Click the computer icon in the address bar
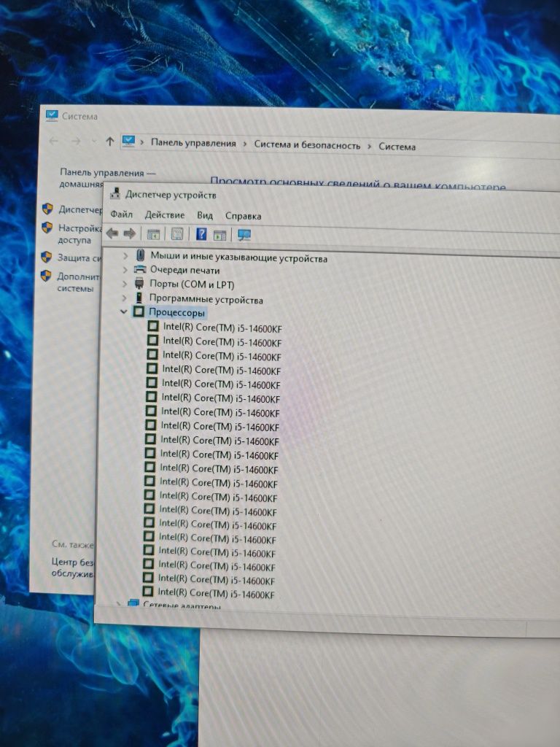The width and height of the screenshot is (560, 747). pos(128,141)
